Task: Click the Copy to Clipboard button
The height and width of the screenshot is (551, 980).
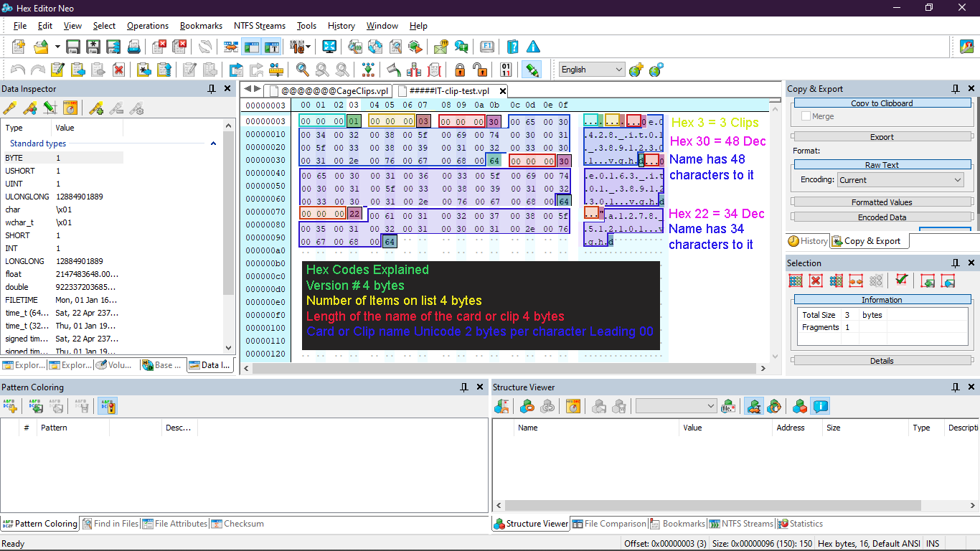Action: tap(882, 103)
